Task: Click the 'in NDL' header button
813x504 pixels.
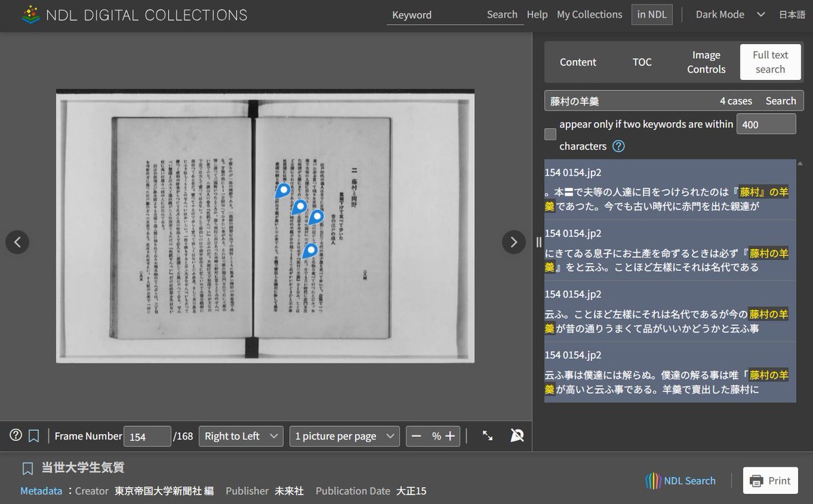Action: point(652,14)
